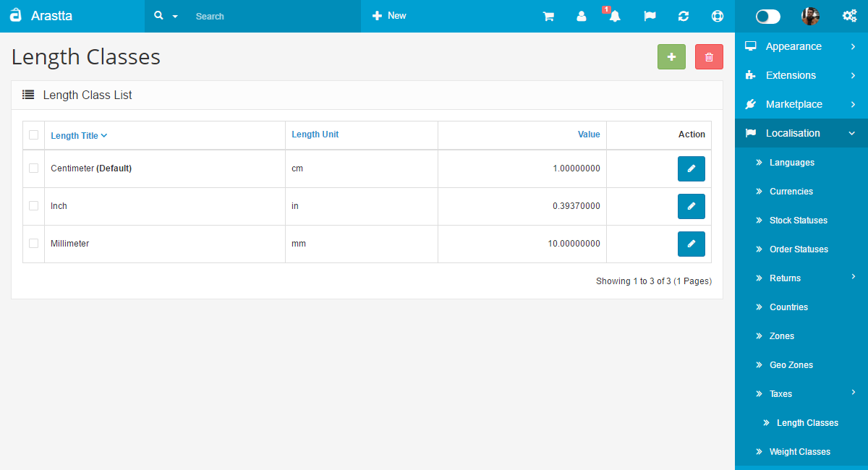This screenshot has height=470, width=868.
Task: Click the red delete trash button
Action: [709, 57]
